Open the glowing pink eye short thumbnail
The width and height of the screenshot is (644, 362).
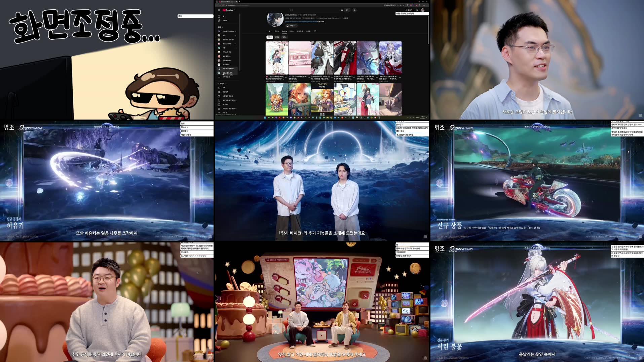coord(368,58)
